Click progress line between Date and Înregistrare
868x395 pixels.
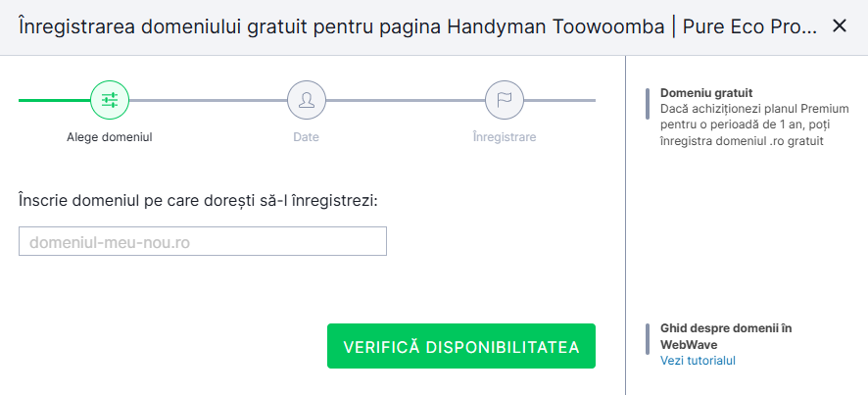(406, 100)
